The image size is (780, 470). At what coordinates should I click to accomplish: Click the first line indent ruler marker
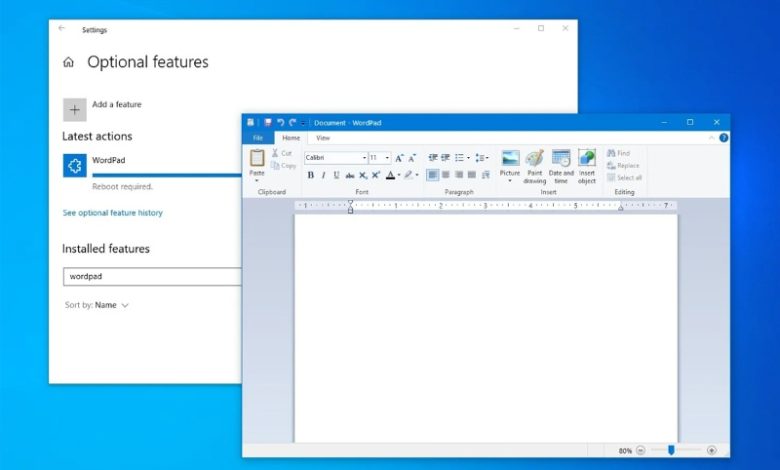[x=351, y=203]
